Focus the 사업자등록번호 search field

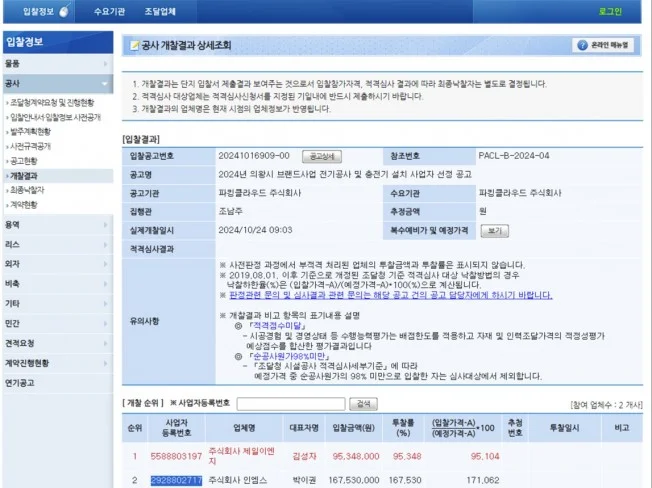(291, 404)
